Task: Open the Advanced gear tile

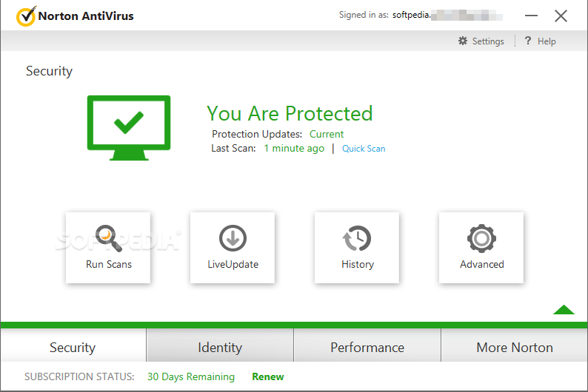Action: [x=481, y=248]
